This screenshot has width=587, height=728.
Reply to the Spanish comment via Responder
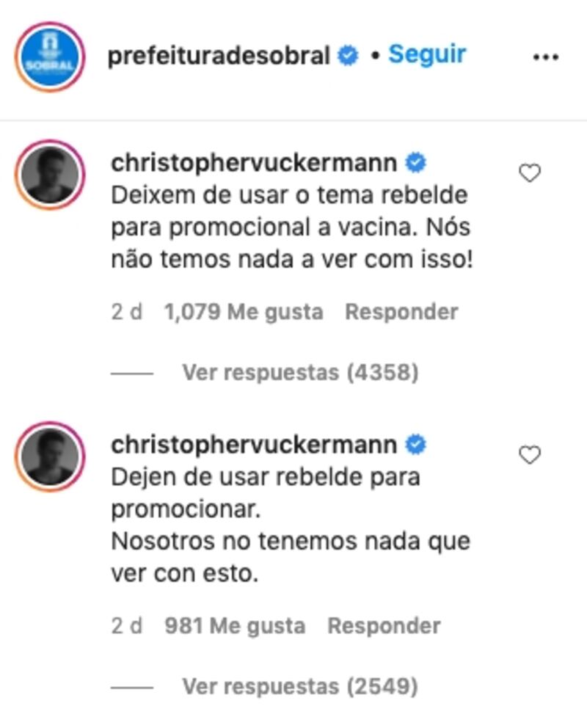[x=384, y=626]
